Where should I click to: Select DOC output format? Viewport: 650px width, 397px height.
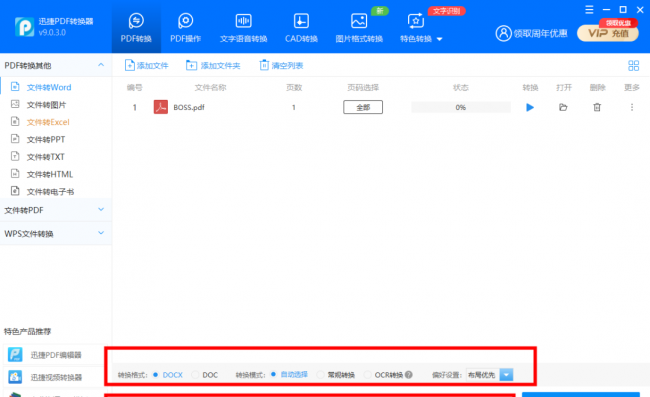[x=205, y=375]
